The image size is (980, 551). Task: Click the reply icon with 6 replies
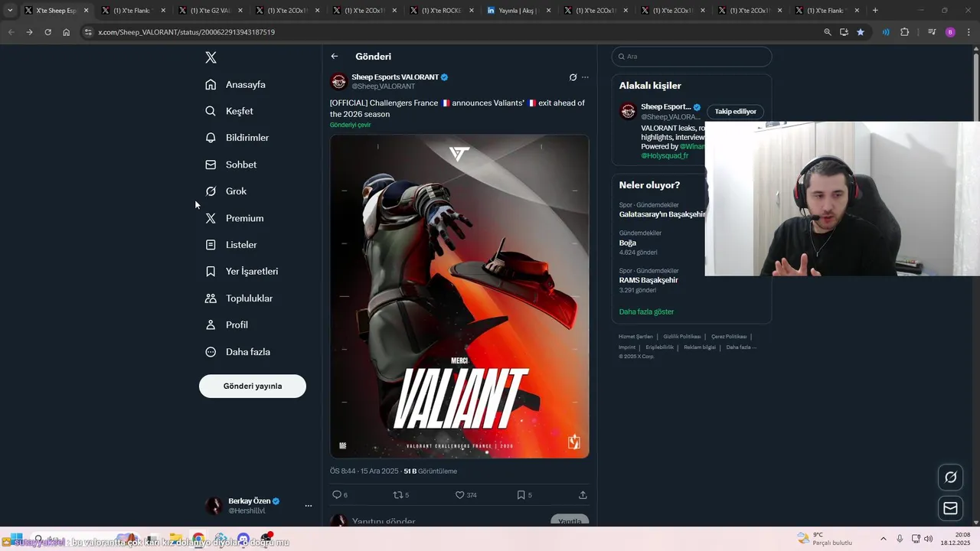click(x=336, y=495)
